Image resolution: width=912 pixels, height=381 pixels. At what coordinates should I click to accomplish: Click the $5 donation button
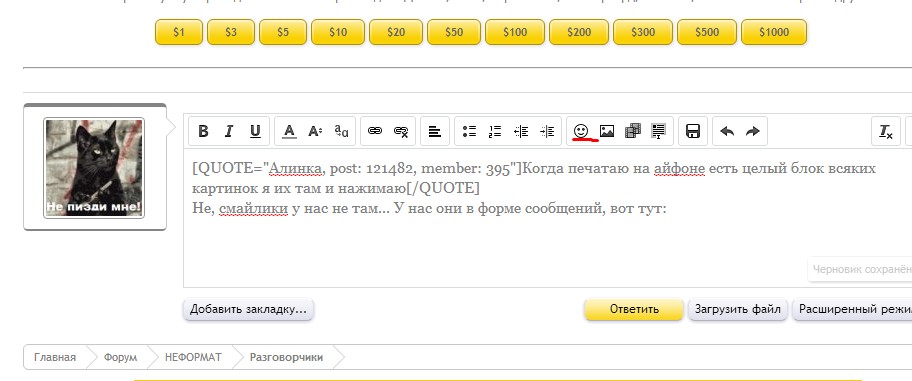click(283, 32)
